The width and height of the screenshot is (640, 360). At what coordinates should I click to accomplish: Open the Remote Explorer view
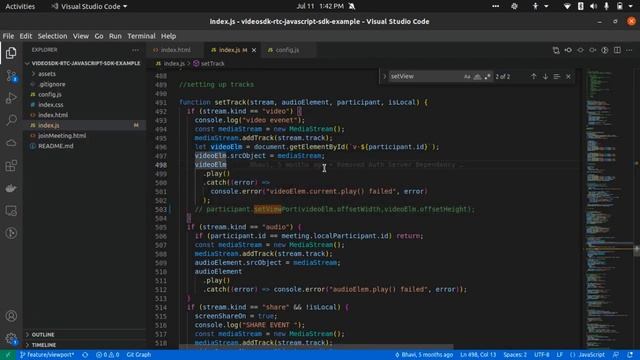[x=11, y=211]
